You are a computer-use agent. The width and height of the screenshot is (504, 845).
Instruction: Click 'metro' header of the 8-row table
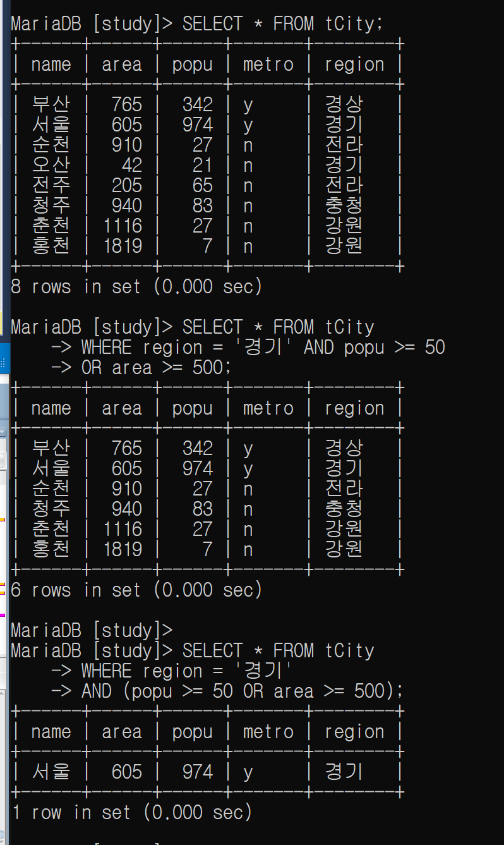tap(268, 64)
